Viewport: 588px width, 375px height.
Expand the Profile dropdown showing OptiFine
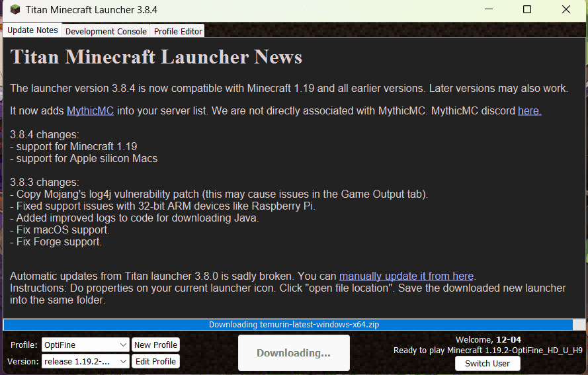point(85,345)
